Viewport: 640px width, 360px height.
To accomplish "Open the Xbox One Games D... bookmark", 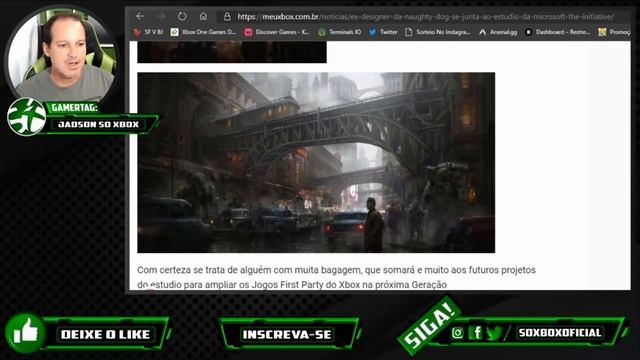I will [x=203, y=32].
